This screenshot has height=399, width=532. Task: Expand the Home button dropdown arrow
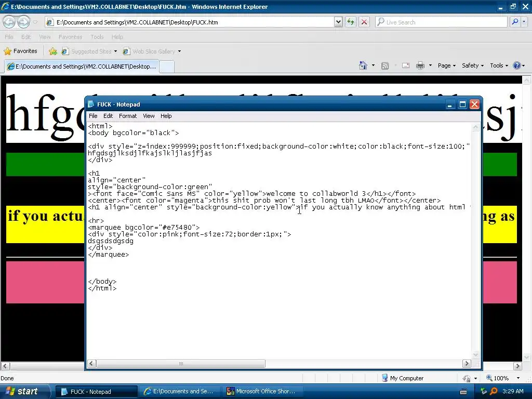[373, 65]
